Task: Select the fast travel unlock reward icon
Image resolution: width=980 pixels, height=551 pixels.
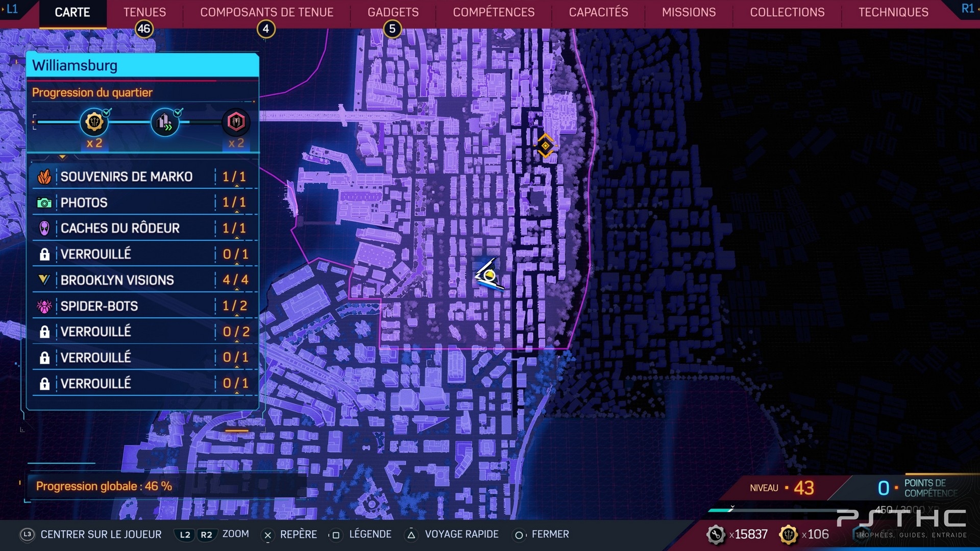Action: 165,122
